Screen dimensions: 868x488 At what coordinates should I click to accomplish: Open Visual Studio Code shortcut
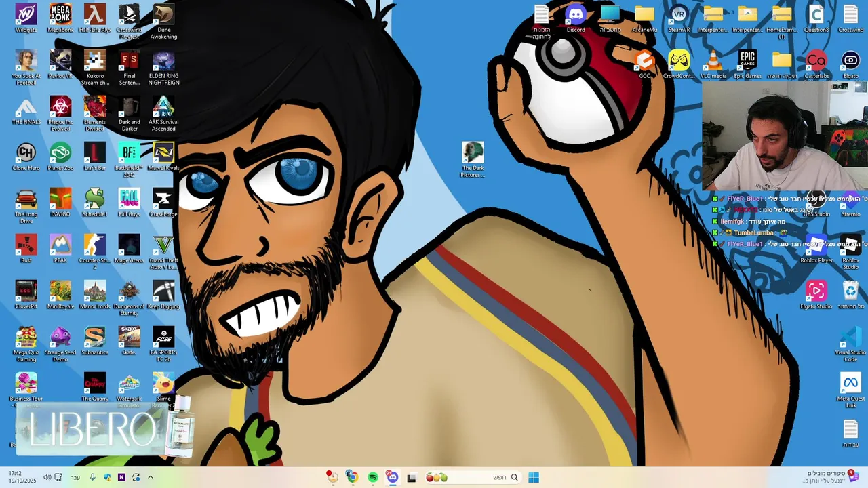point(850,344)
